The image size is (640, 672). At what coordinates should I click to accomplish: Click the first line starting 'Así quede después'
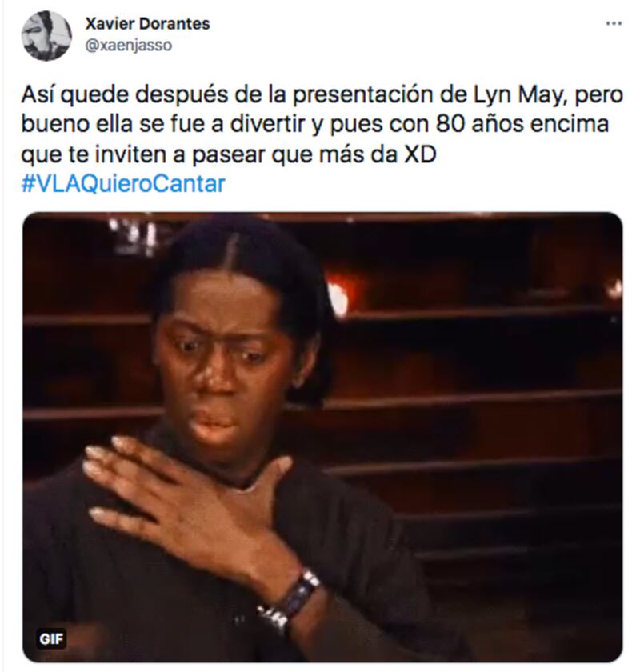coord(322,94)
